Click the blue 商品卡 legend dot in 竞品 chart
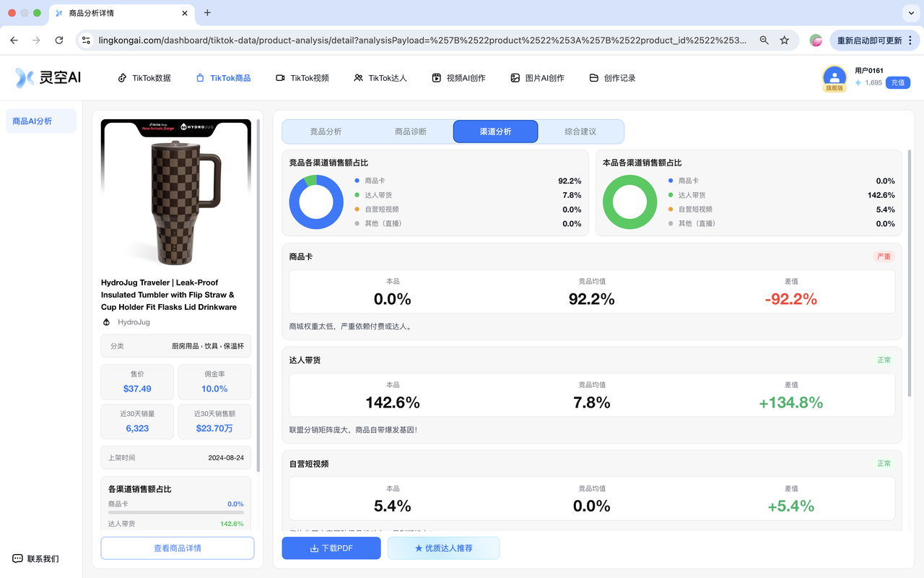The image size is (924, 578). [357, 181]
